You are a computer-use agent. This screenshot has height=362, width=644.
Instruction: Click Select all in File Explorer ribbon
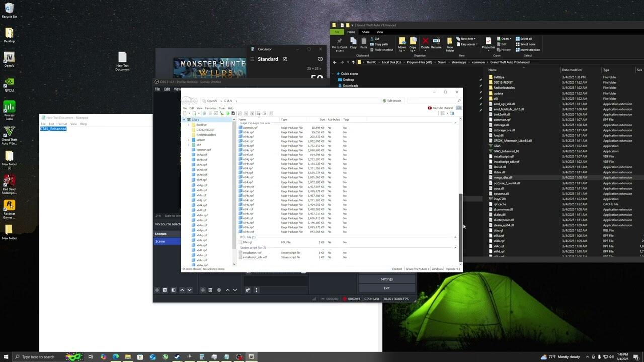[523, 39]
